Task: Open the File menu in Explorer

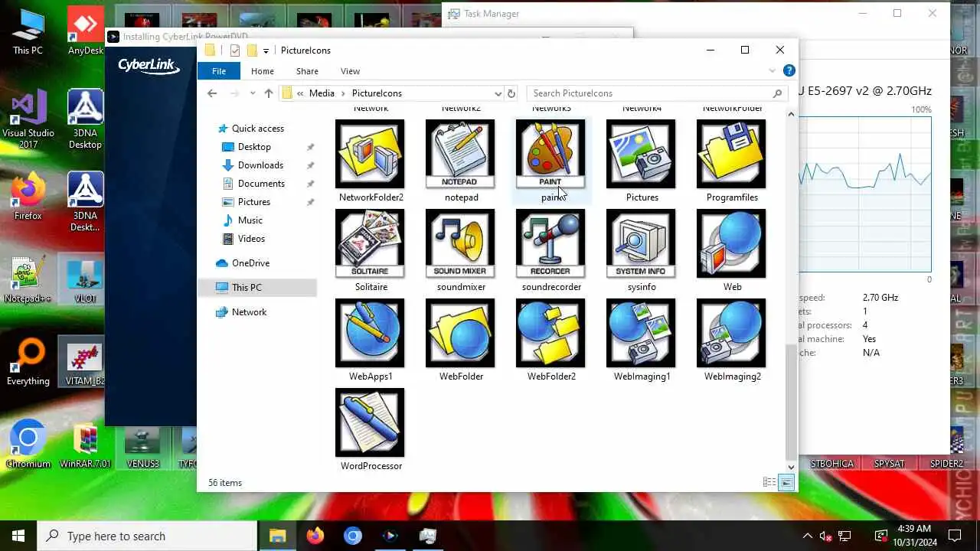Action: pos(219,71)
